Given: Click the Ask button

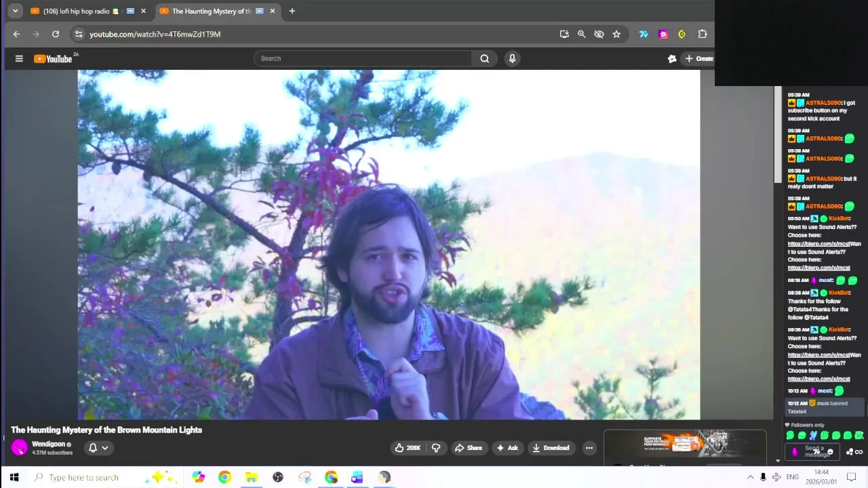Looking at the screenshot, I should tap(507, 448).
